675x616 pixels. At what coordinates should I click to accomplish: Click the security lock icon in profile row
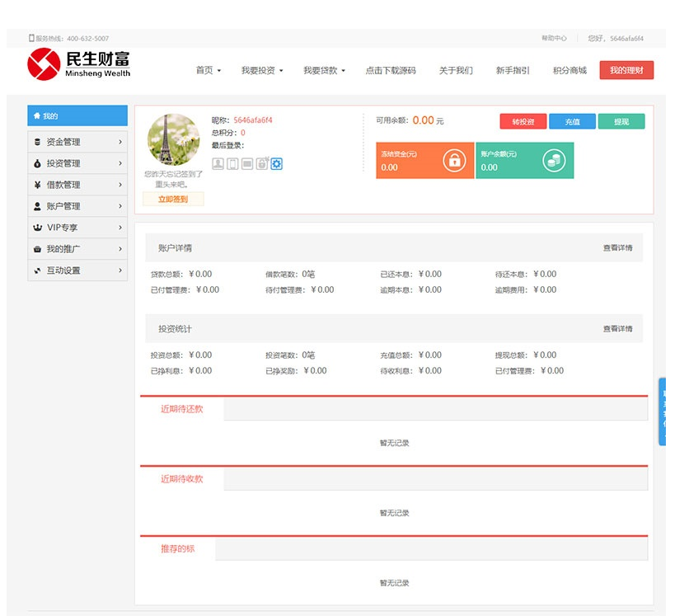point(262,163)
